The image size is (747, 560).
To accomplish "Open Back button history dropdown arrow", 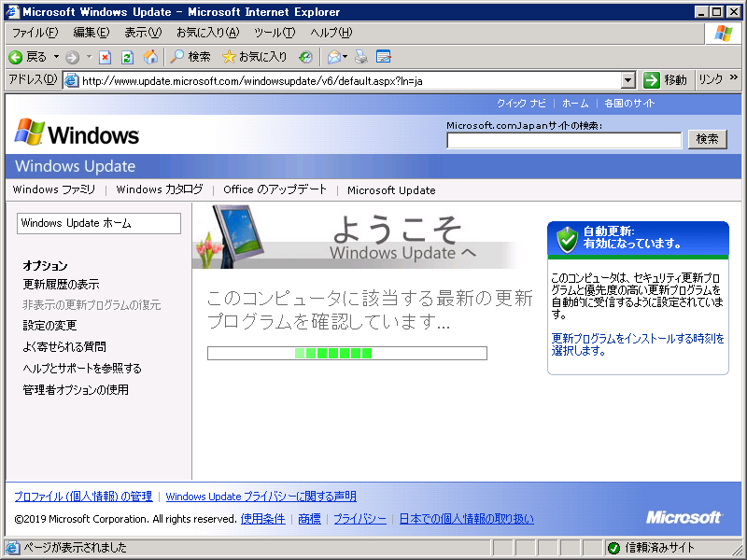I will 56,57.
